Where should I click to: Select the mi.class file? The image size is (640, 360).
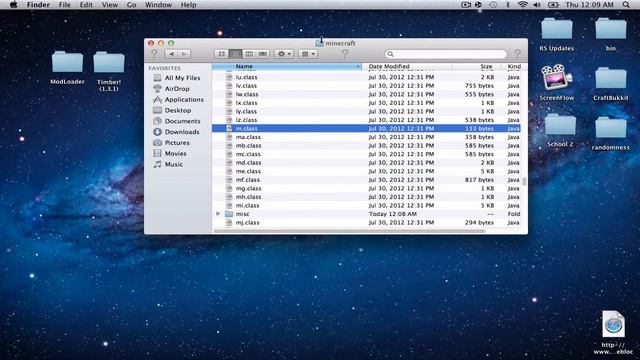(x=366, y=205)
